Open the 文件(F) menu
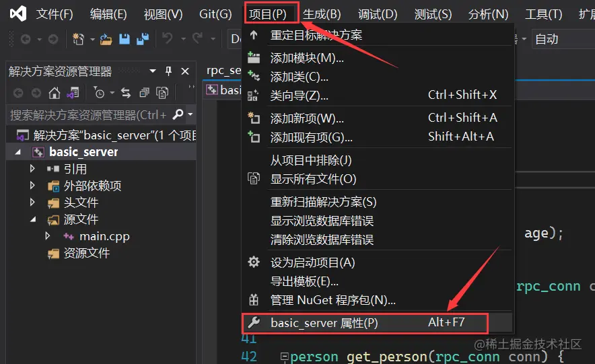Screen dimensions: 595x364 click(x=55, y=14)
